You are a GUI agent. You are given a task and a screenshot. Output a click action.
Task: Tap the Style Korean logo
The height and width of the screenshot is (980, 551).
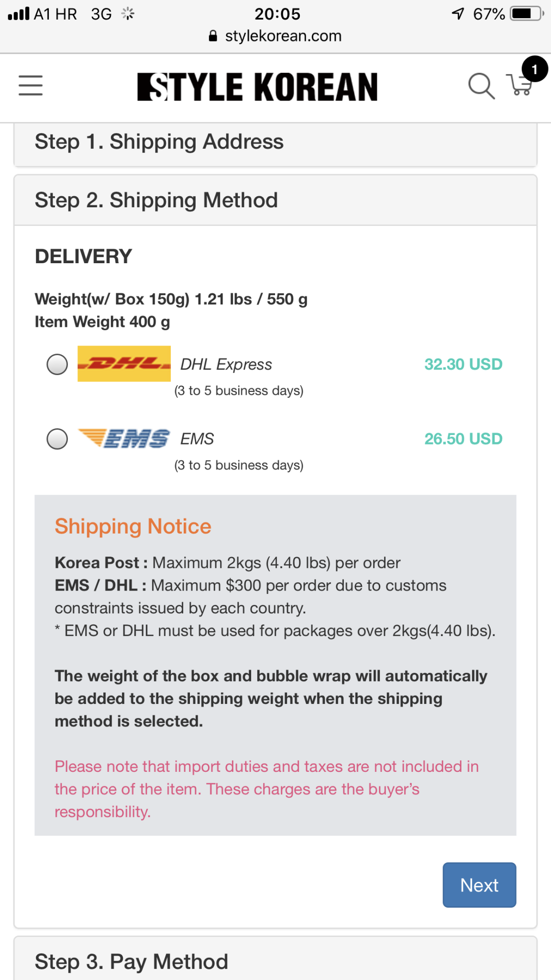pyautogui.click(x=257, y=87)
